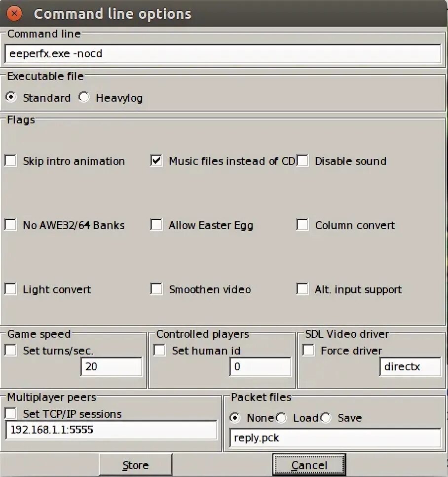The height and width of the screenshot is (477, 448).
Task: Click the reply.pck filename field
Action: pyautogui.click(x=335, y=438)
